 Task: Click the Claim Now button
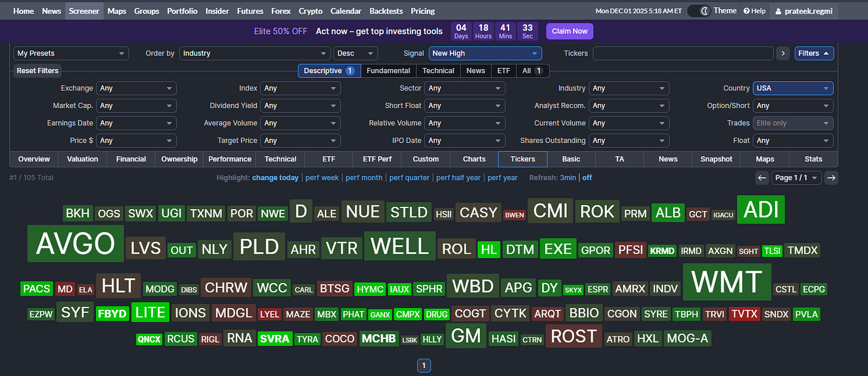(570, 31)
